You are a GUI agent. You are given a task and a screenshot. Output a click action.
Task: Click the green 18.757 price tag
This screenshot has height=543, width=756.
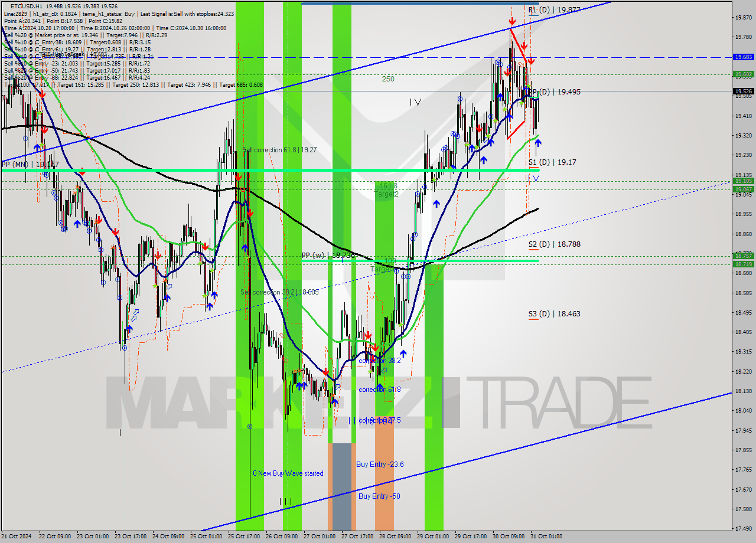pos(743,256)
